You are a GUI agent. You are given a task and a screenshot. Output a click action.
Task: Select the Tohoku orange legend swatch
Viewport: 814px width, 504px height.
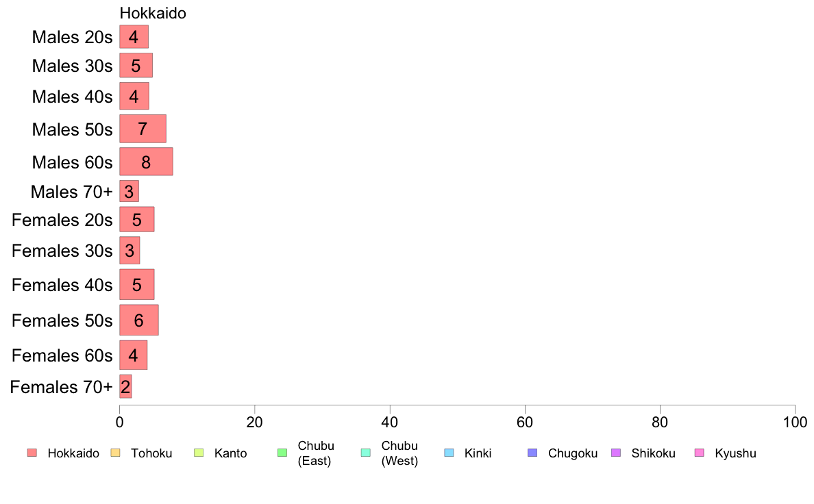point(115,453)
